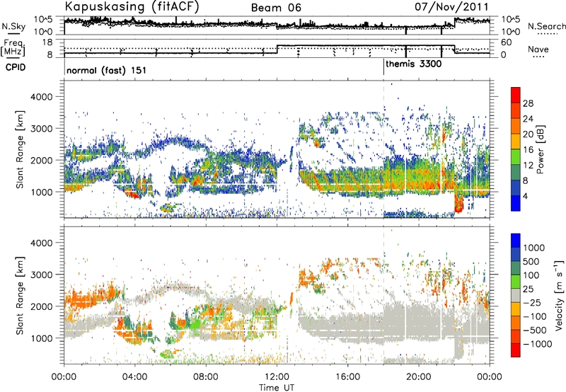Click the red high-power patch near 22:00
This screenshot has height=392, width=566.
pyautogui.click(x=458, y=204)
